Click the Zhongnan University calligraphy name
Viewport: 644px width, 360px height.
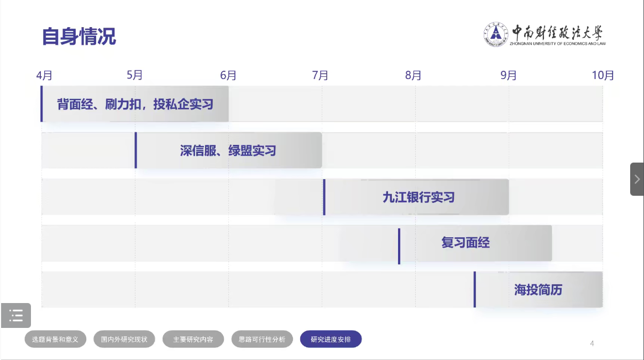tap(557, 32)
